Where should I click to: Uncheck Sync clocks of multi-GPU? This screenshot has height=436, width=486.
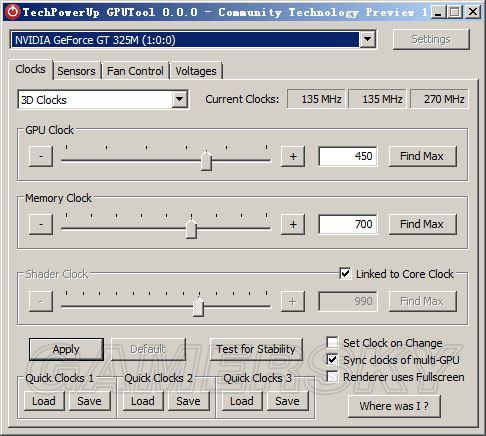332,360
